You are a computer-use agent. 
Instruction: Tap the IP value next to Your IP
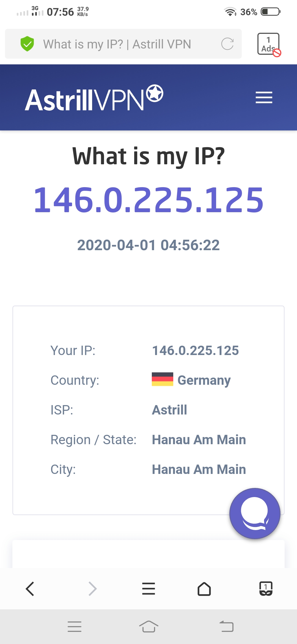pos(196,350)
